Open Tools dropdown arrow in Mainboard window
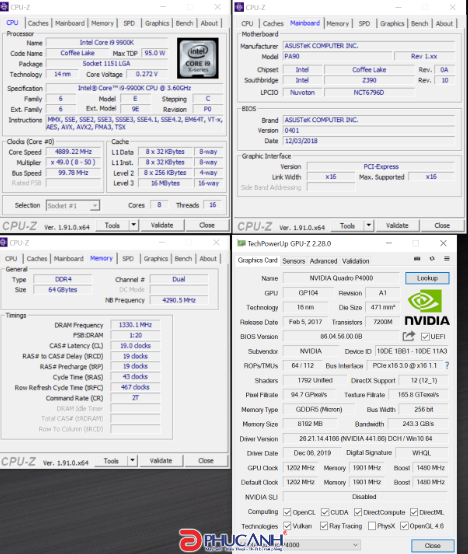The image size is (468, 554). [368, 225]
